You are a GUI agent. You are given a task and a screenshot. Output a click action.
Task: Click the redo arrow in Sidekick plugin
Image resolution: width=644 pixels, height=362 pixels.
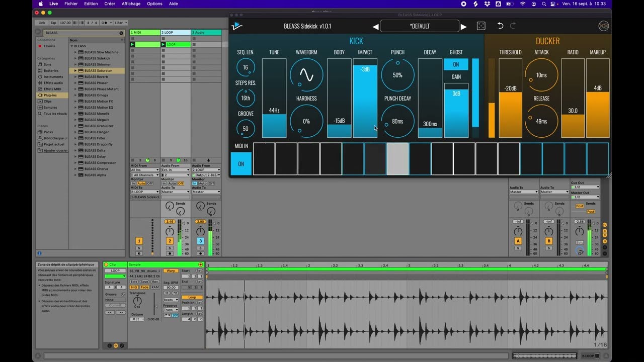[x=513, y=26]
